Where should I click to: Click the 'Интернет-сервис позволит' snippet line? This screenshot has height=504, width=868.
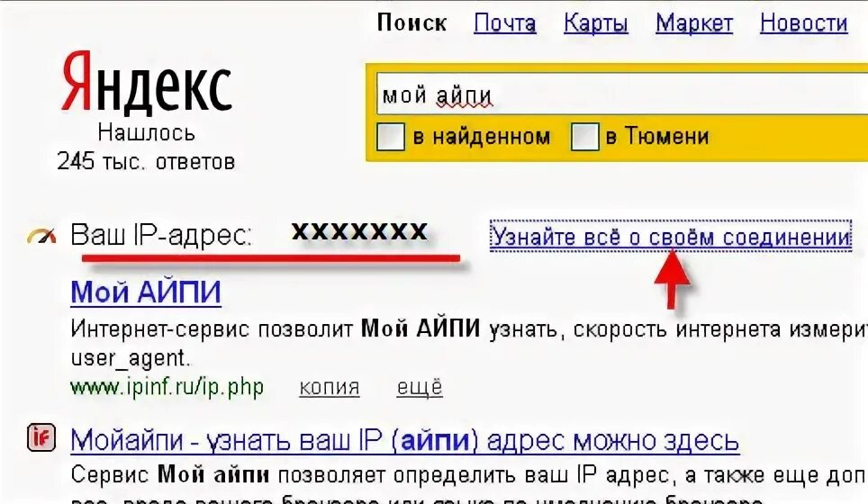(469, 329)
